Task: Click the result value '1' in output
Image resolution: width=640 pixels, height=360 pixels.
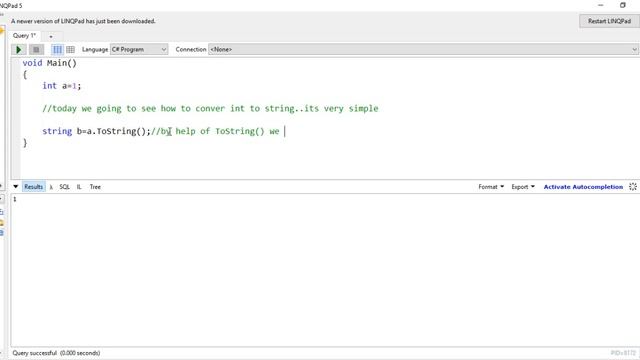Action: pos(15,199)
